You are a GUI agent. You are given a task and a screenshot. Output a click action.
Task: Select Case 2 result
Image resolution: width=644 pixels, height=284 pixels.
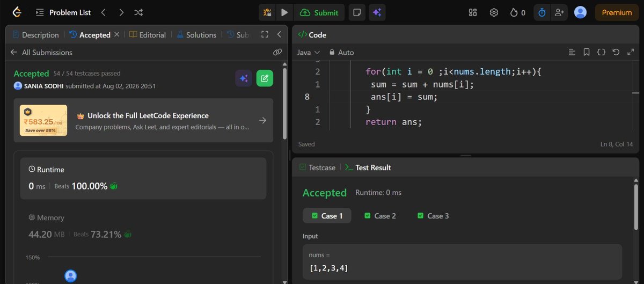[x=380, y=216]
